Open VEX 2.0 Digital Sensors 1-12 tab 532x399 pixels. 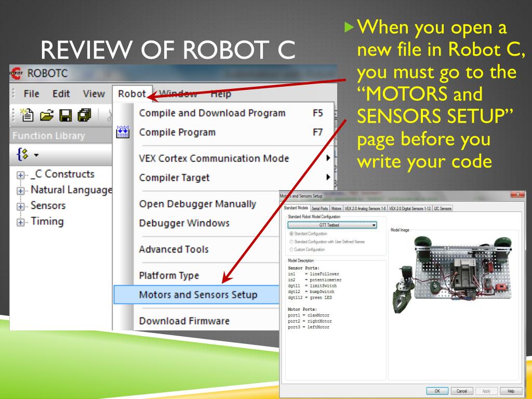[x=410, y=209]
